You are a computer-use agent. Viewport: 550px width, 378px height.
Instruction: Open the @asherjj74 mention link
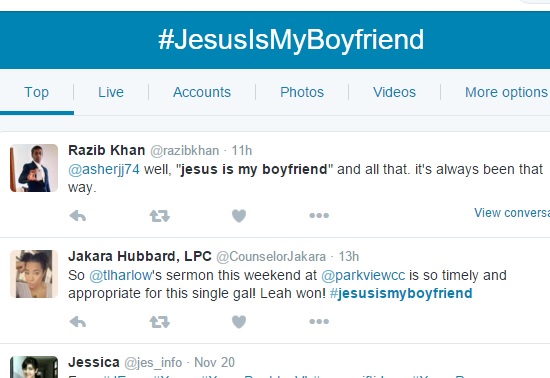[104, 169]
